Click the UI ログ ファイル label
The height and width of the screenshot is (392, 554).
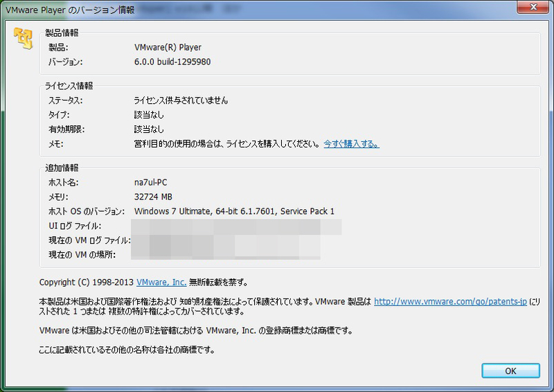[75, 226]
